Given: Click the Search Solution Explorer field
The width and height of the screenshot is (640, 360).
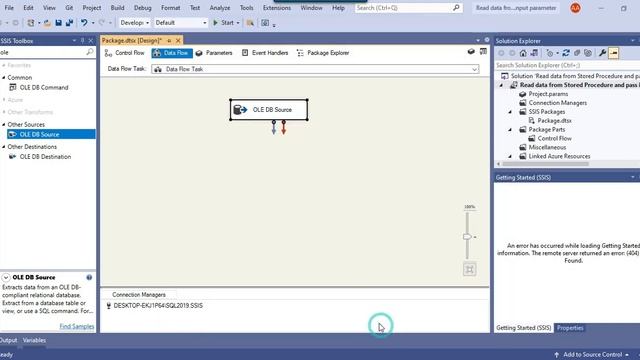Looking at the screenshot, I should pyautogui.click(x=567, y=65).
